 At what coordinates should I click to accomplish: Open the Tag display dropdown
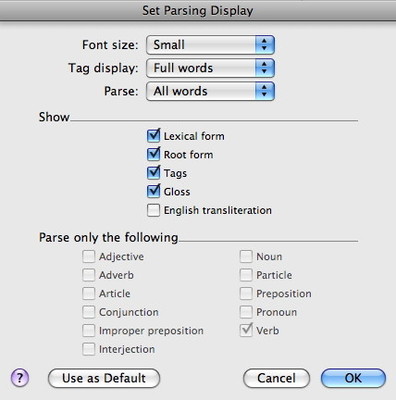pyautogui.click(x=210, y=68)
